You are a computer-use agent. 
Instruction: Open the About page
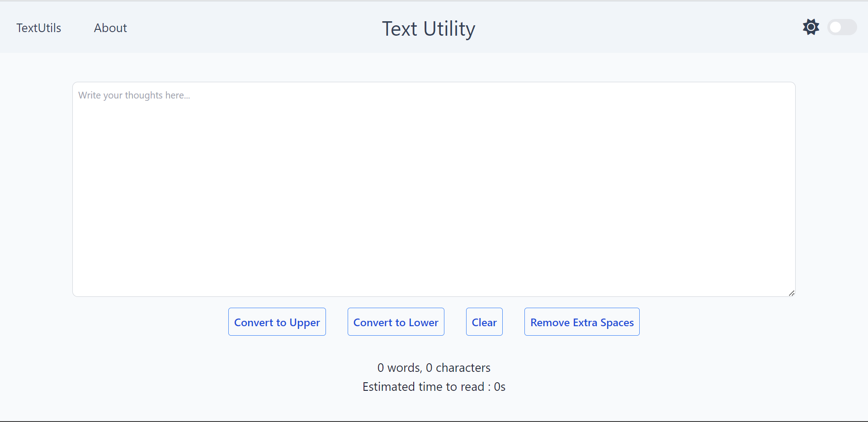[110, 28]
